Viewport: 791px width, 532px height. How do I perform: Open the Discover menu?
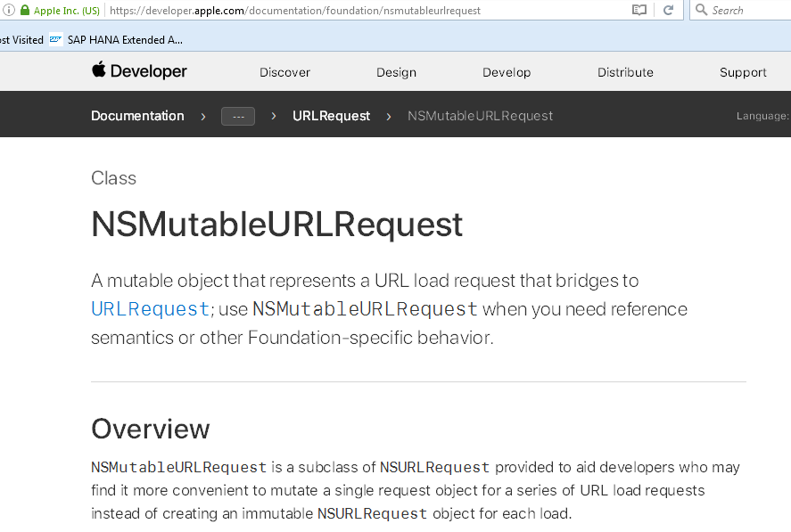[x=284, y=72]
